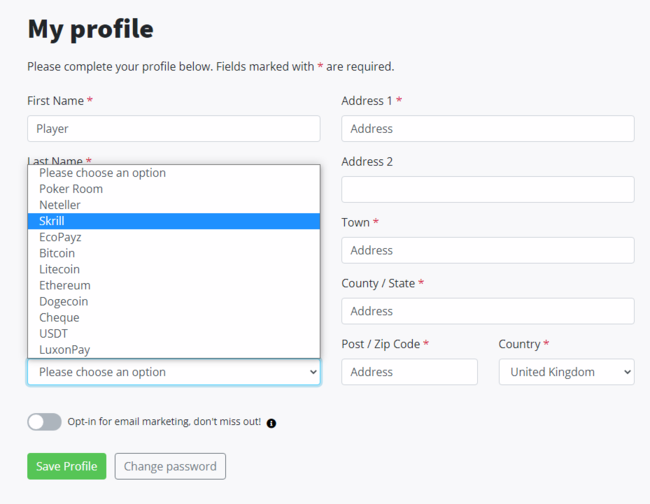Image resolution: width=650 pixels, height=504 pixels.
Task: Open the Country dropdown
Action: 566,372
